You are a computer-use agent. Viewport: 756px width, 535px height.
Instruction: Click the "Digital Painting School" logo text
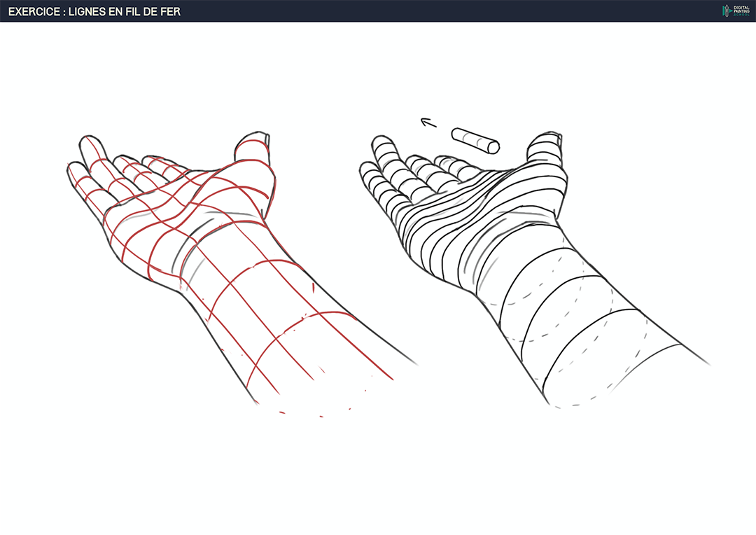(741, 11)
